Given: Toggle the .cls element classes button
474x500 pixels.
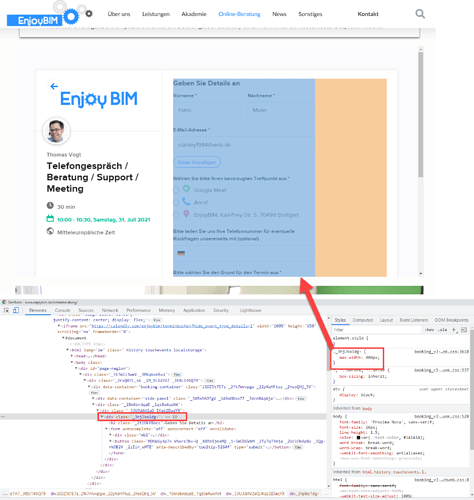Looking at the screenshot, I should [442, 330].
